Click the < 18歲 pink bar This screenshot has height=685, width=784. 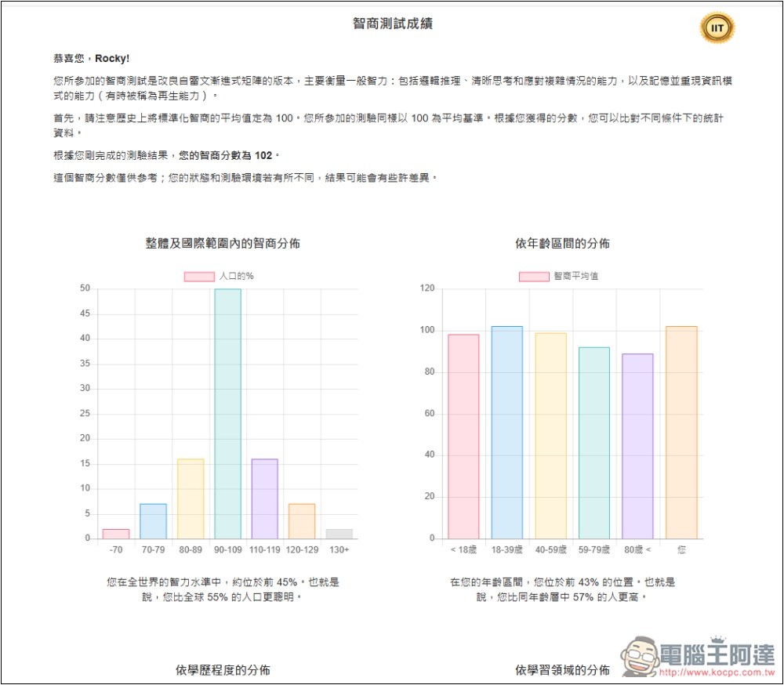pos(463,437)
